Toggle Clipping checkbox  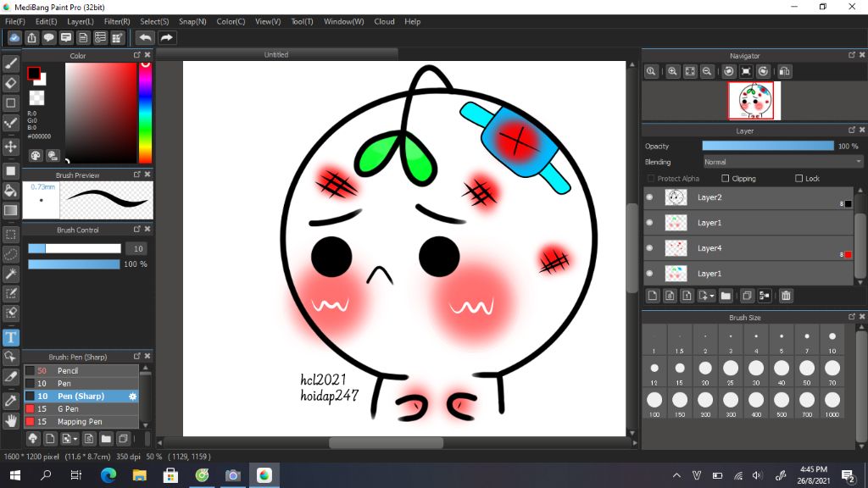[x=726, y=178]
